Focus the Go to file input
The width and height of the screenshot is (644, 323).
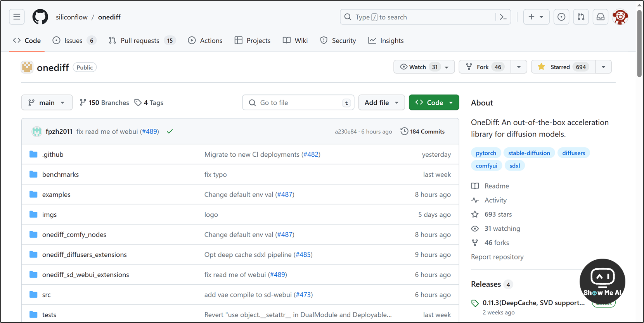(x=298, y=102)
